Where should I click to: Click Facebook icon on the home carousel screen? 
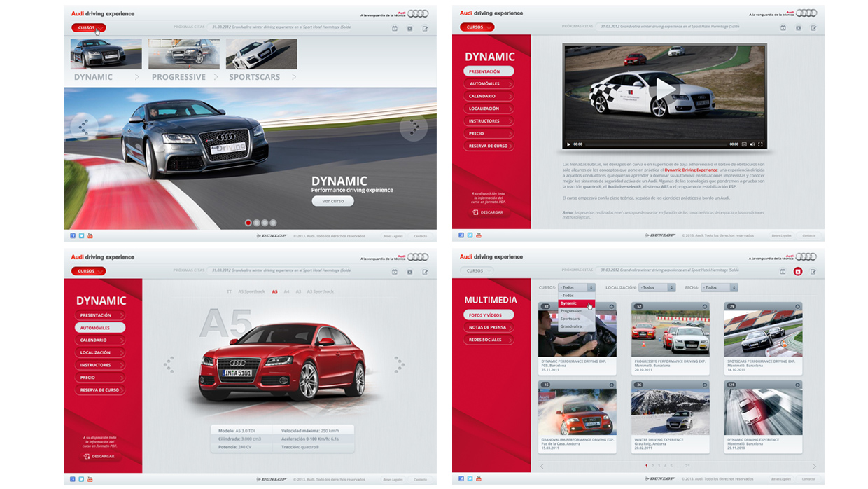[73, 236]
